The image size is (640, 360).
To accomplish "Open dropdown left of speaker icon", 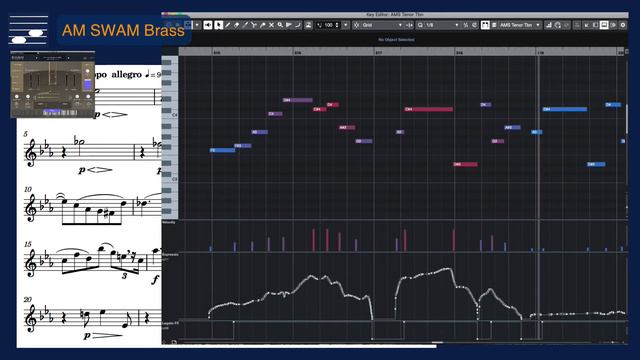I will pyautogui.click(x=197, y=25).
